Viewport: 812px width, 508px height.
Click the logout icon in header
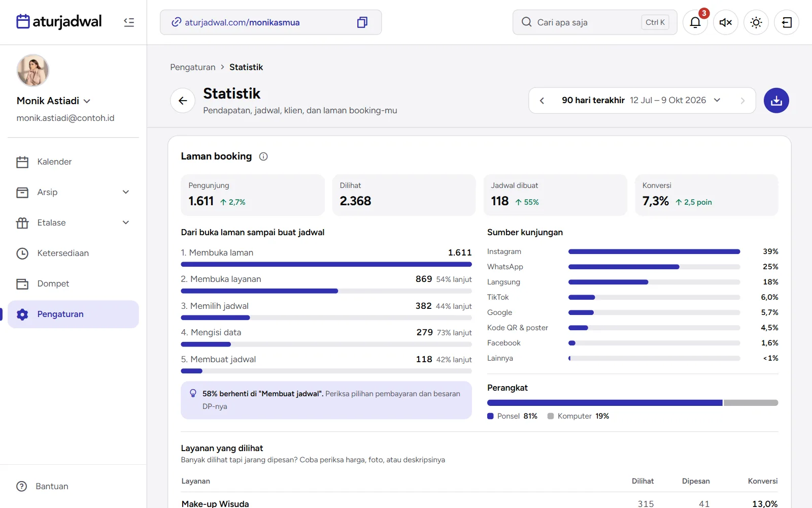pyautogui.click(x=787, y=22)
